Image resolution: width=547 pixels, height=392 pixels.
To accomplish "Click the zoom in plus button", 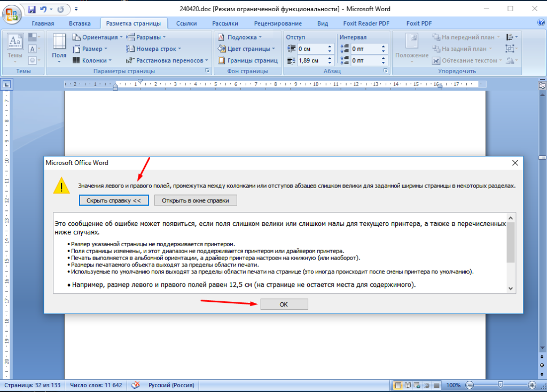I will pos(532,386).
